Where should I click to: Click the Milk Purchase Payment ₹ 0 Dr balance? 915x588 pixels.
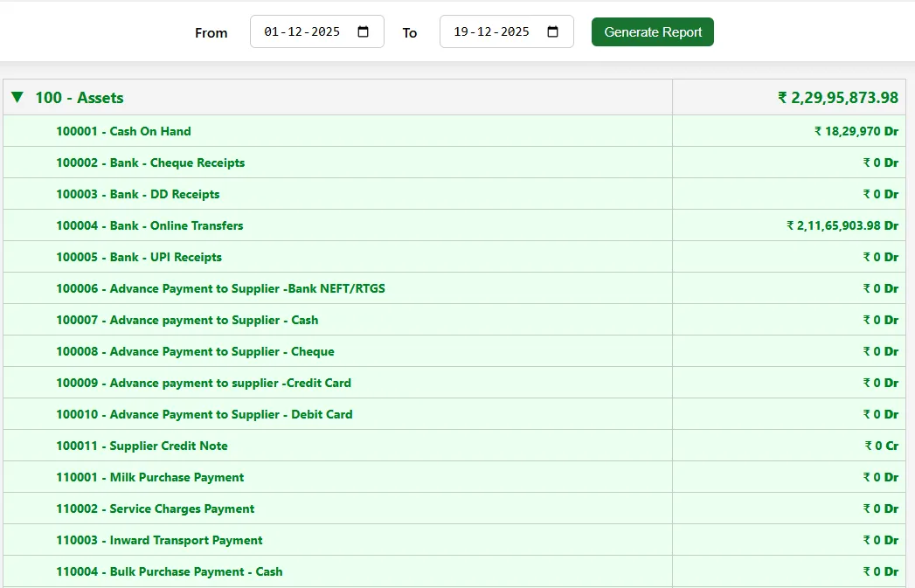pos(881,478)
